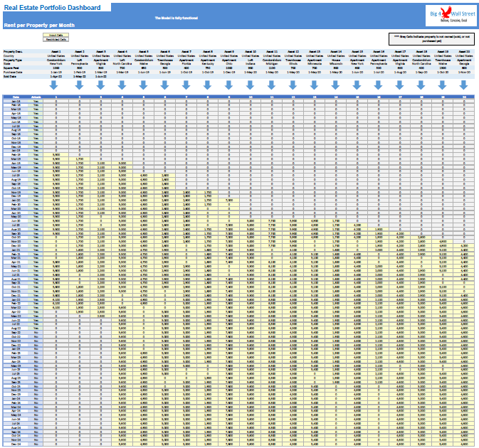This screenshot has width=479, height=448.
Task: Click the Real Estate Portfolio Dashboard title
Action: pos(52,8)
